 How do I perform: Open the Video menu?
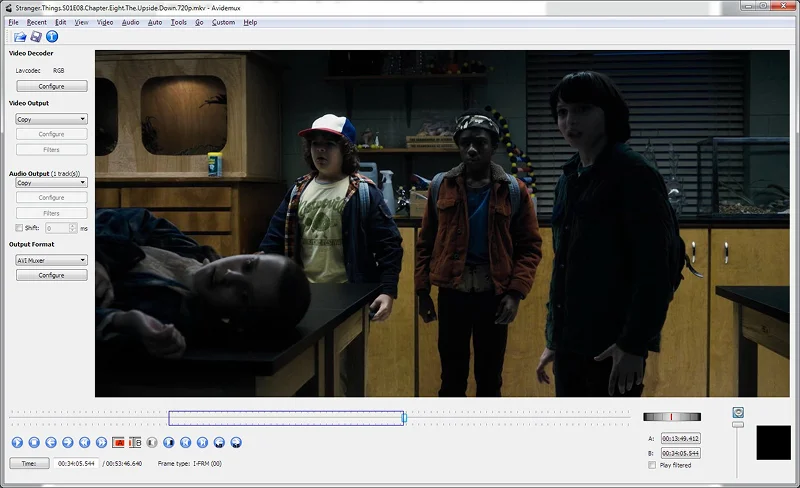tap(105, 22)
